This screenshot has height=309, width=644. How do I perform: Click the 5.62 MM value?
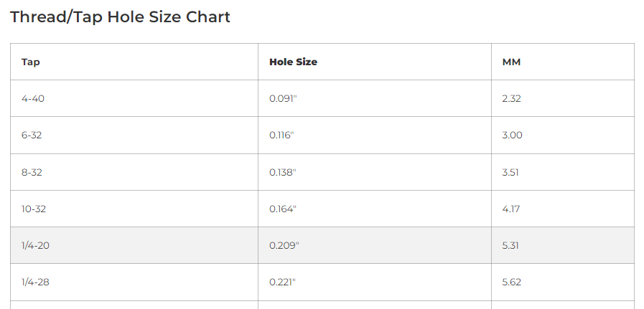511,282
